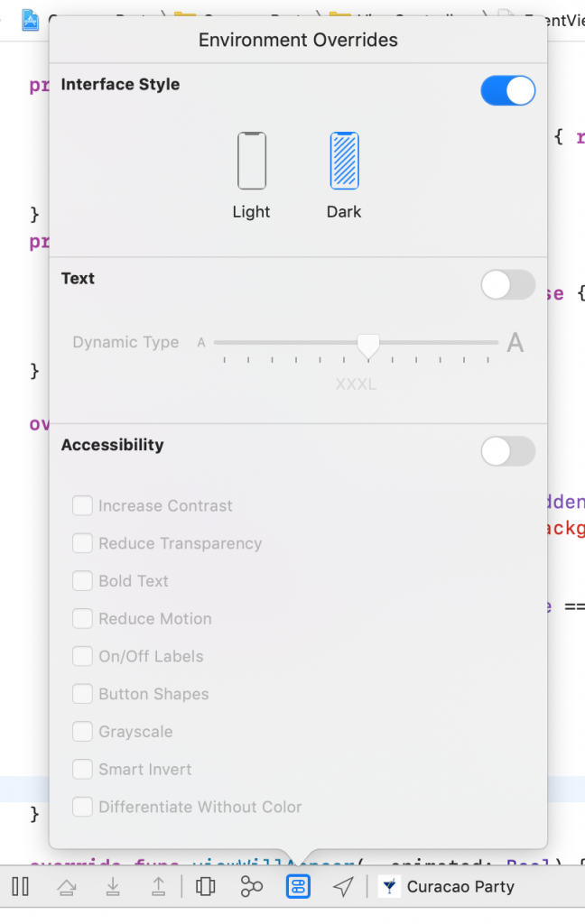Pause program execution in debug bar
The image size is (585, 924).
point(20,887)
